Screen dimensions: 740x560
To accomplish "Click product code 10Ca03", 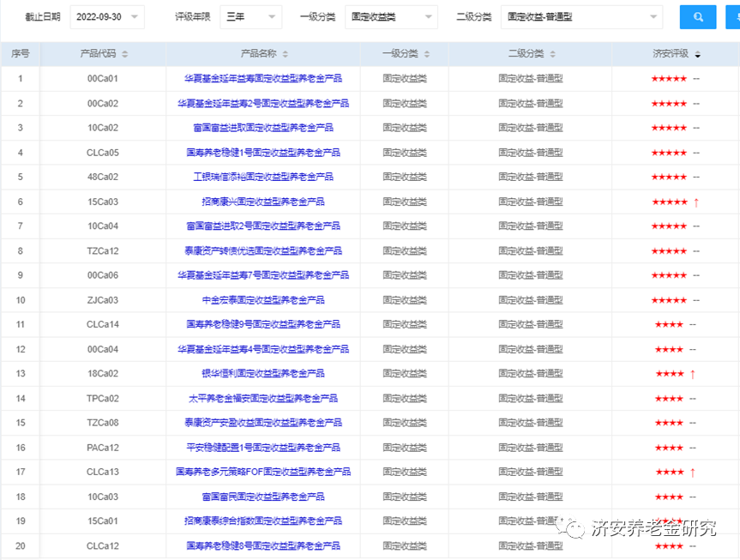I will point(102,497).
